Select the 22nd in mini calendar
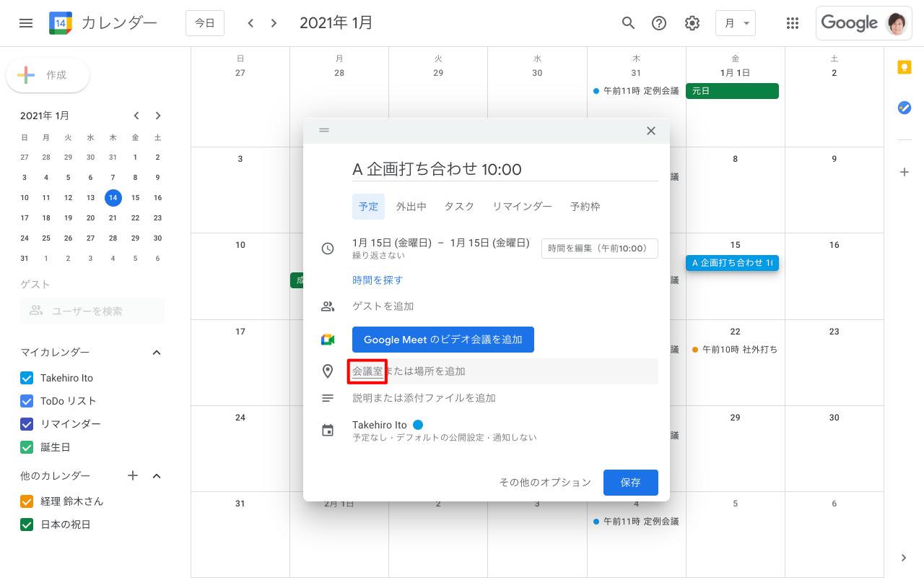 click(x=135, y=217)
